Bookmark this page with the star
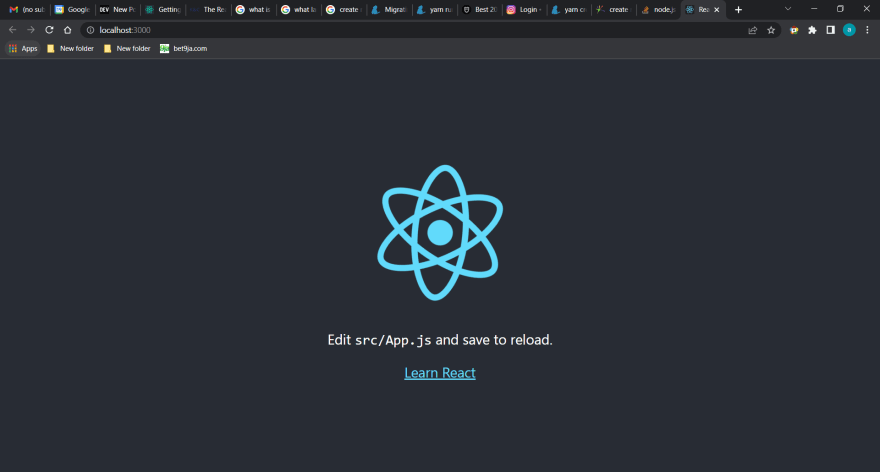The height and width of the screenshot is (472, 880). click(x=771, y=30)
